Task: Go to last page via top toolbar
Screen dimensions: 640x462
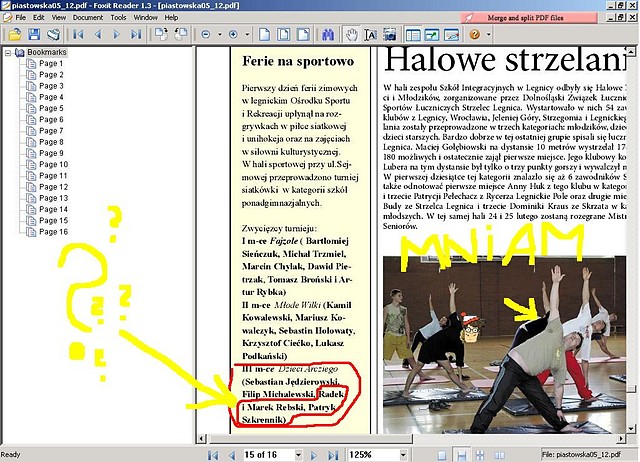Action: click(136, 35)
